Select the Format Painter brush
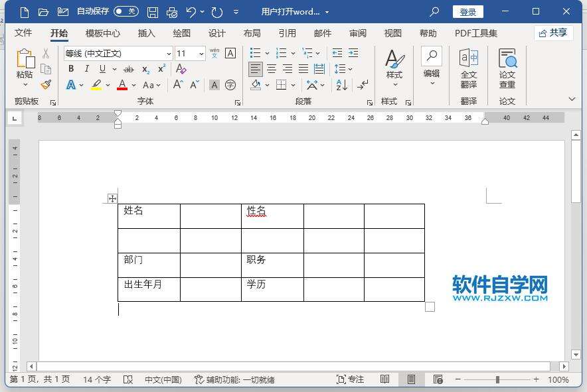This screenshot has height=392, width=587. click(x=46, y=85)
